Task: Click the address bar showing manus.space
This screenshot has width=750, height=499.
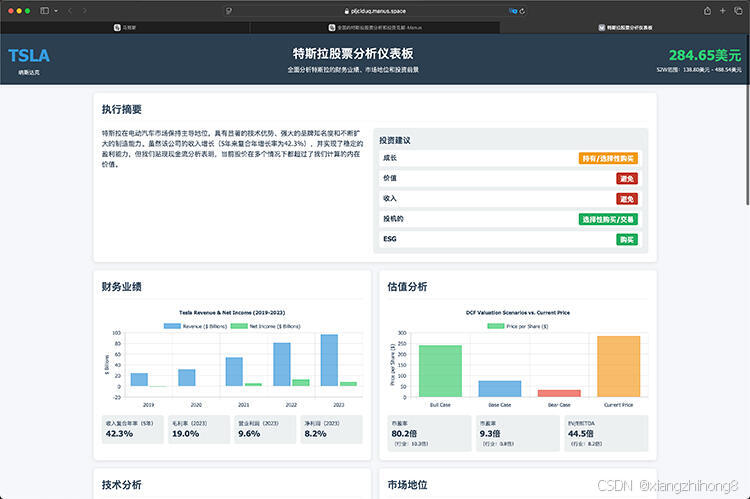Action: [x=375, y=11]
